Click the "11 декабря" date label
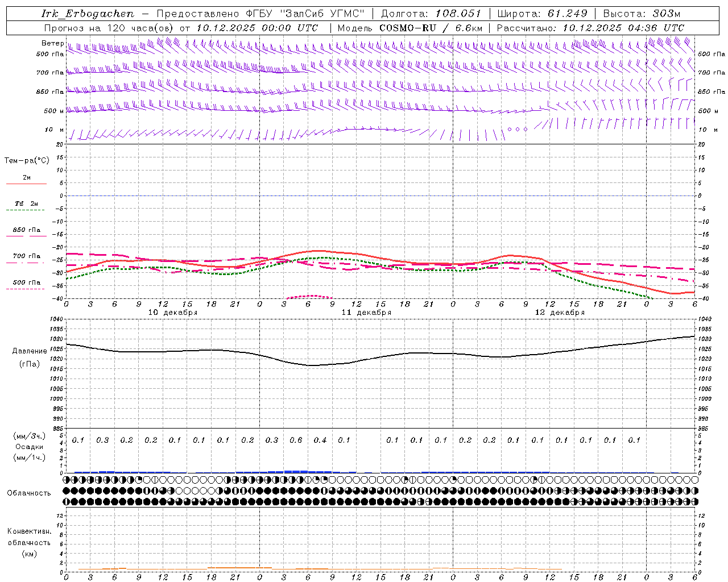The width and height of the screenshot is (728, 582). click(x=366, y=313)
